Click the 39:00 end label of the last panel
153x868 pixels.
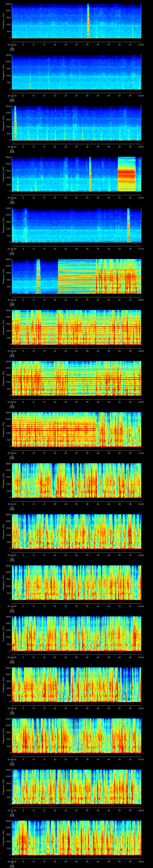[x=141, y=861]
